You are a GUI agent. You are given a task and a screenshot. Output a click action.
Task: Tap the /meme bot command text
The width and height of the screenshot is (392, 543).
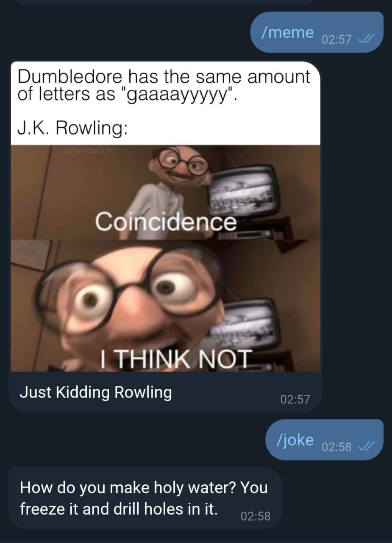(288, 32)
